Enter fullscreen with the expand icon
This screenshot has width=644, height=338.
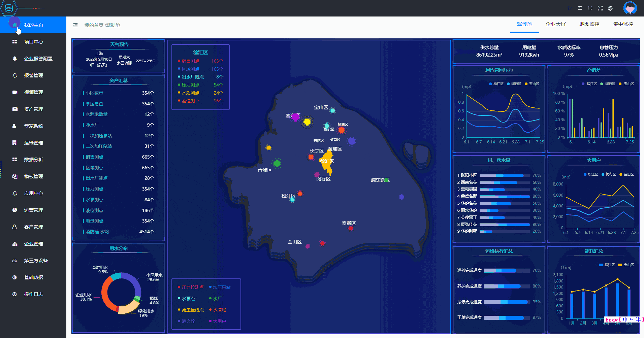[x=600, y=8]
